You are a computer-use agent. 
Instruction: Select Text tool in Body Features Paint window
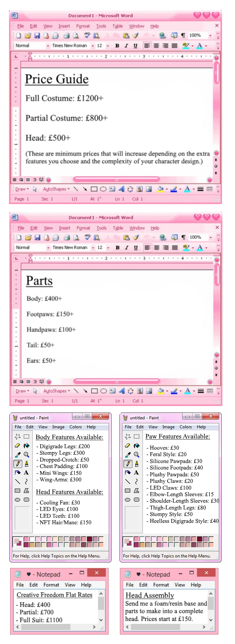pos(26,472)
